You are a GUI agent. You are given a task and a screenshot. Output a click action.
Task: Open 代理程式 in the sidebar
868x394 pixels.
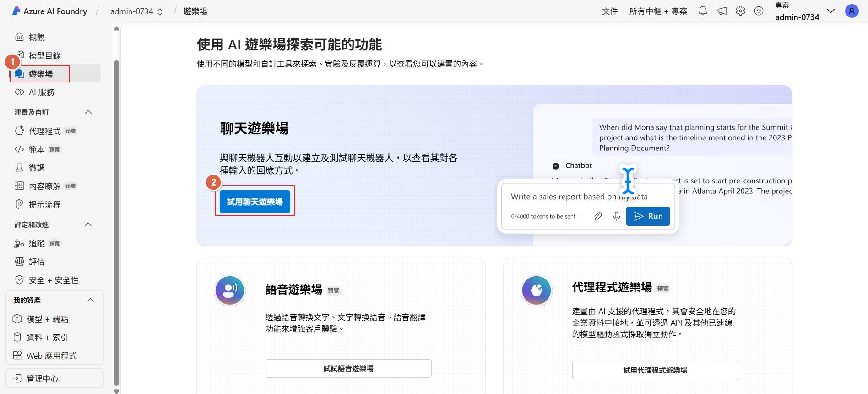click(x=44, y=131)
